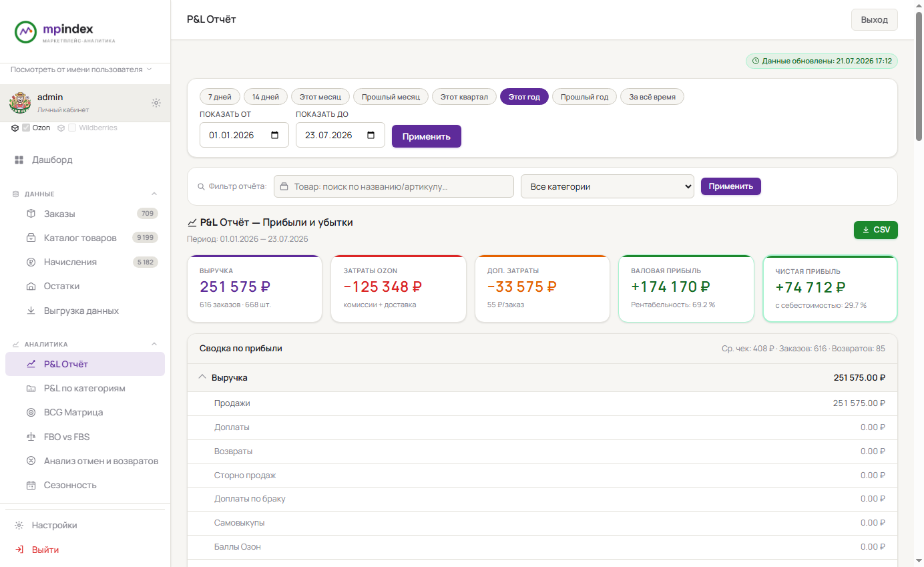Click the download icon in the CSV button
The height and width of the screenshot is (567, 924).
pos(866,230)
